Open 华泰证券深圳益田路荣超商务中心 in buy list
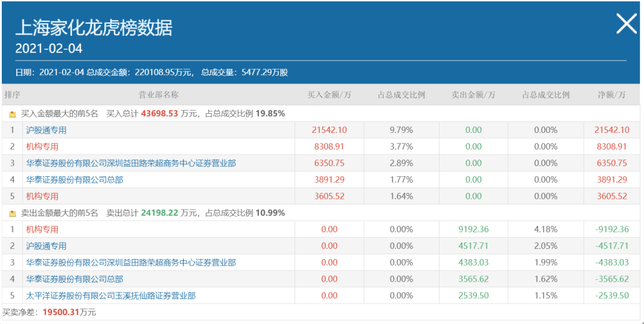Viewport: 644px width, 324px height. tap(131, 163)
